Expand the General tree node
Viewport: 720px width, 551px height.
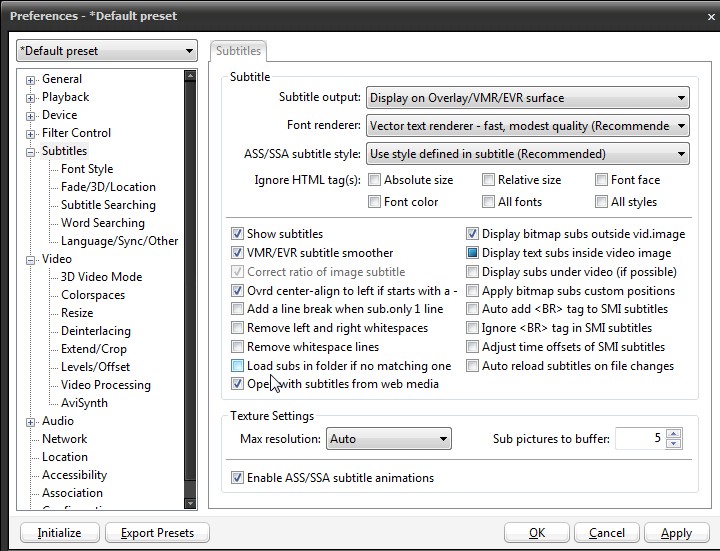click(31, 80)
